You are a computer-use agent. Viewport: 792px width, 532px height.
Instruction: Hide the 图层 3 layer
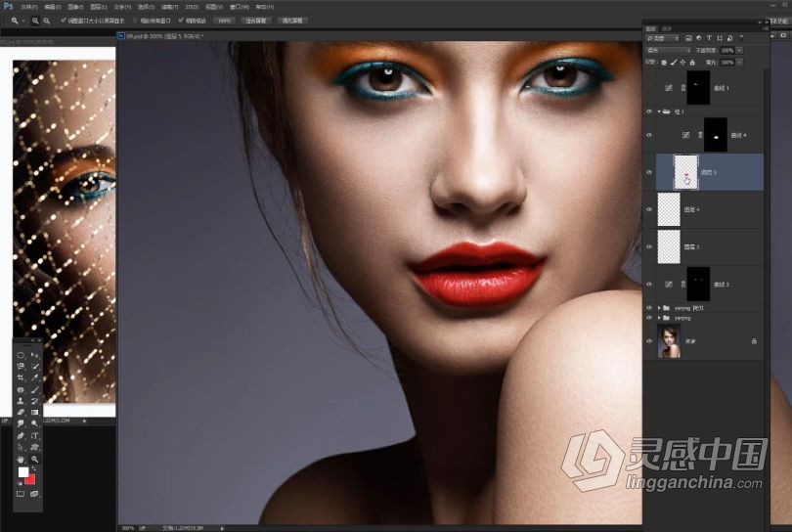(649, 247)
